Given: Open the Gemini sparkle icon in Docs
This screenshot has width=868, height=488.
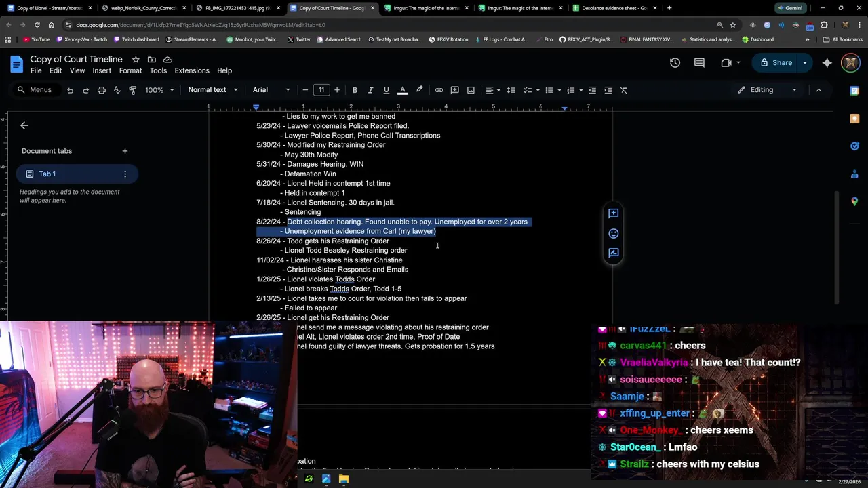Looking at the screenshot, I should coord(827,63).
